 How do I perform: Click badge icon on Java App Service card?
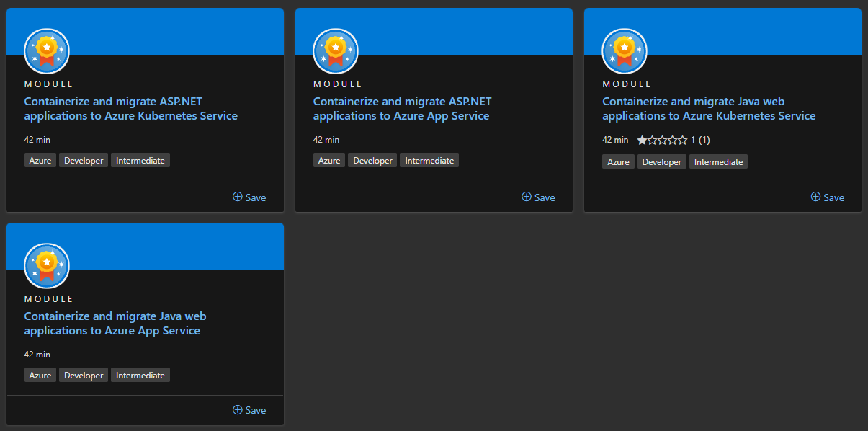click(47, 266)
